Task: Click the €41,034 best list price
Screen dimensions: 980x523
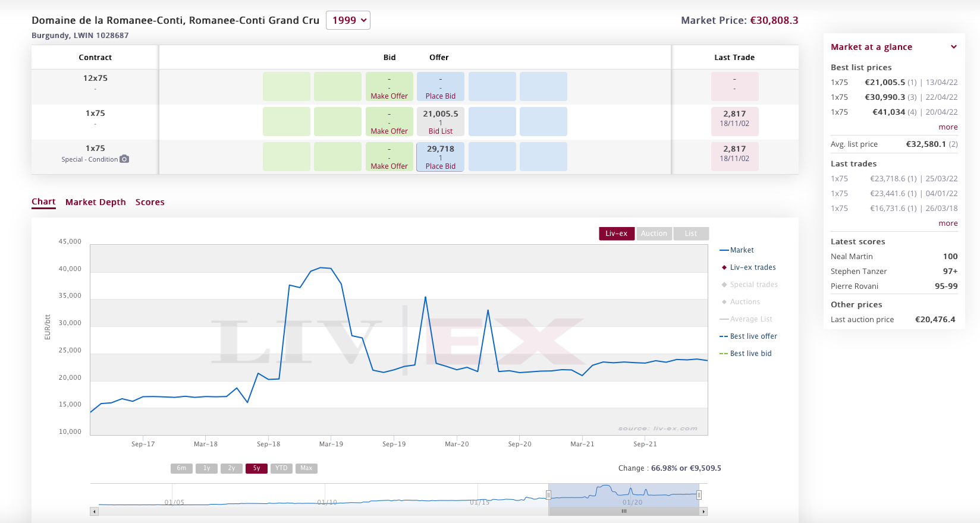Action: pyautogui.click(x=888, y=112)
